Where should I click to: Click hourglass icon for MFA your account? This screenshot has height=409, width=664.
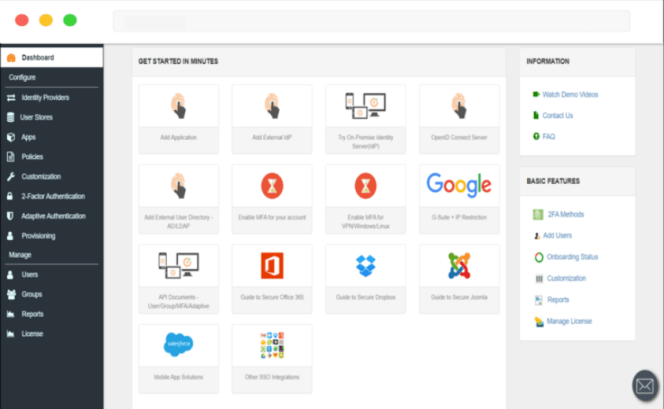272,185
